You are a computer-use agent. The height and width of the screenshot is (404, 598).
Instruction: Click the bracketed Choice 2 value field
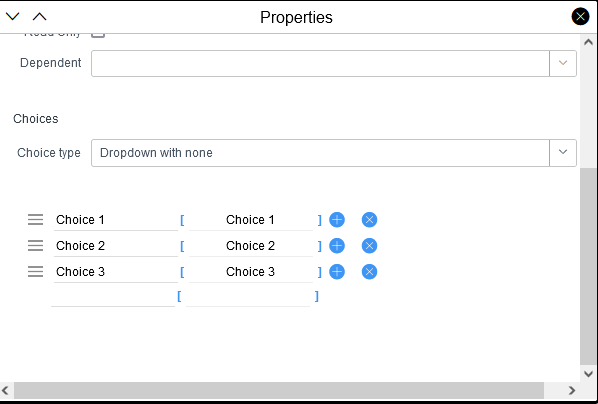tap(251, 246)
